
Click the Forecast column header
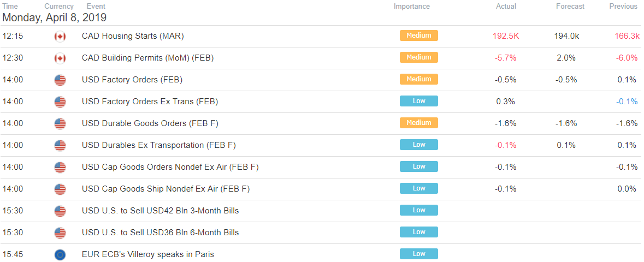coord(570,6)
